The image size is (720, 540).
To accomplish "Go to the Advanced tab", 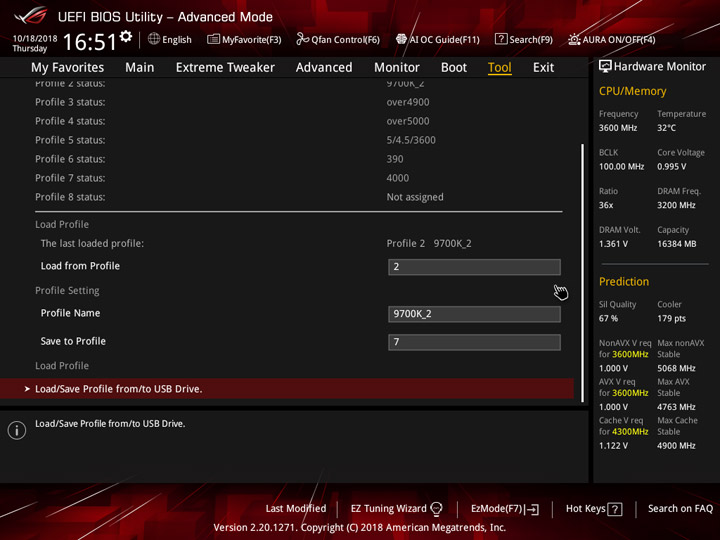I will pos(324,68).
